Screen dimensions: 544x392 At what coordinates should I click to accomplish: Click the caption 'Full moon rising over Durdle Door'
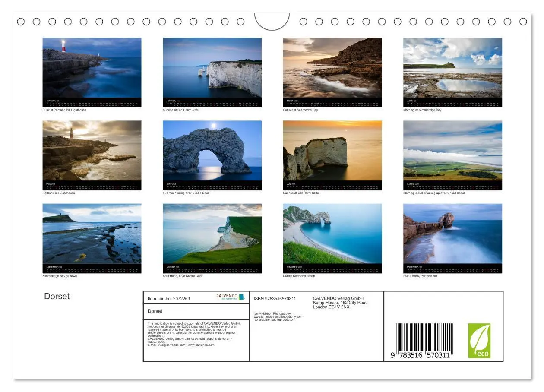186,193
